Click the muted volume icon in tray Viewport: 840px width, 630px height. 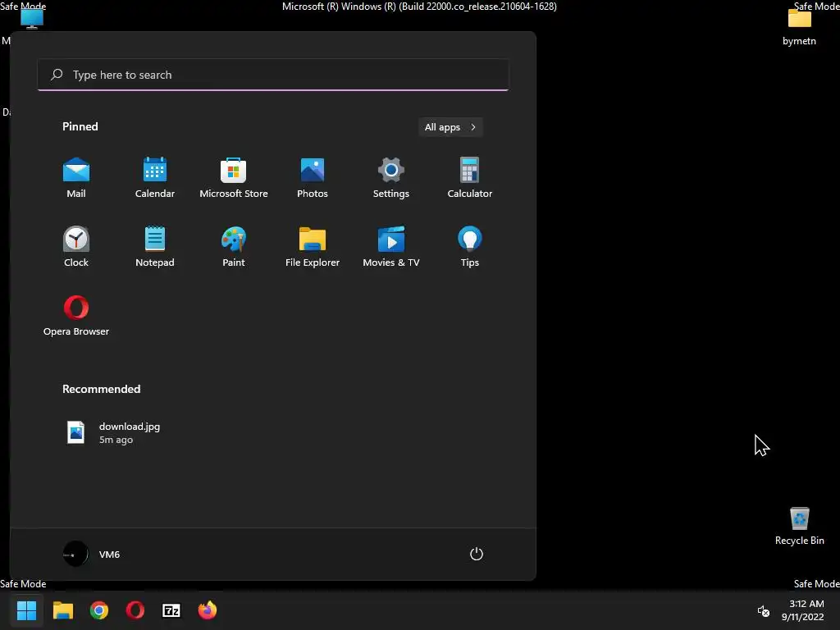coord(764,610)
